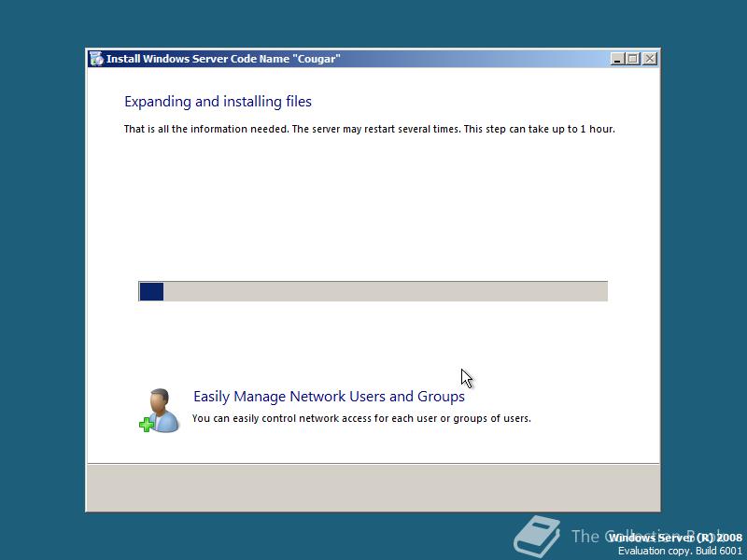Image resolution: width=747 pixels, height=560 pixels.
Task: Click the installation progress bar
Action: coord(373,291)
